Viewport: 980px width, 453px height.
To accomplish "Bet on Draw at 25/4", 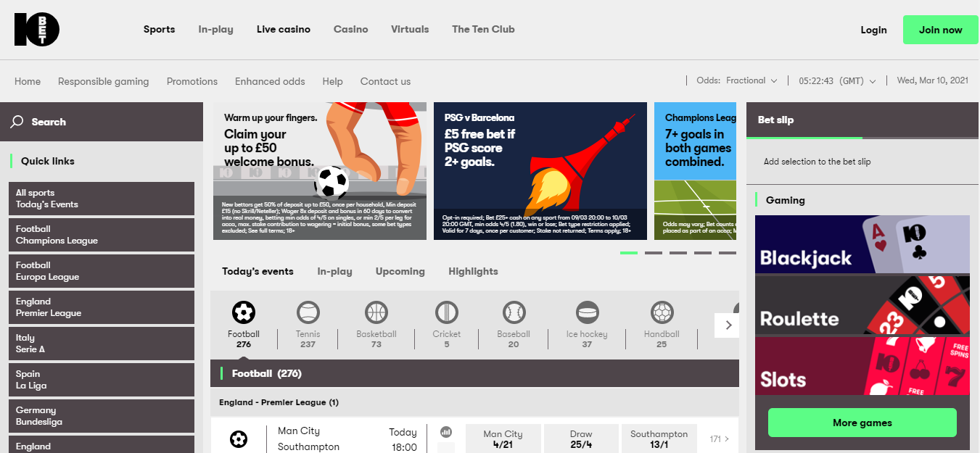I will click(581, 439).
